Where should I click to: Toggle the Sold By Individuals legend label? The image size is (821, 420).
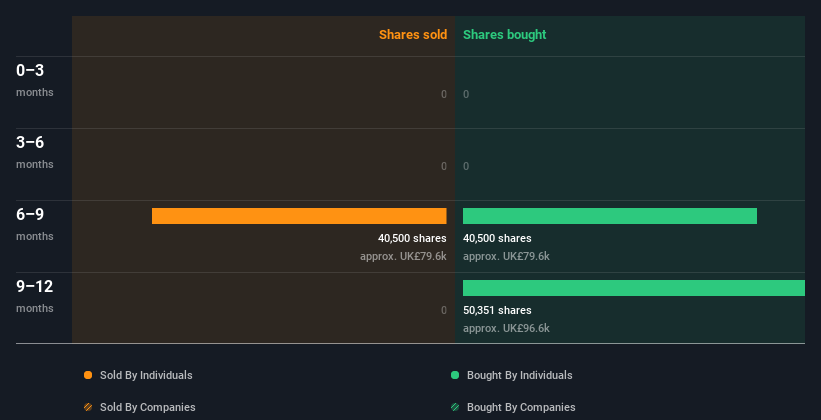(146, 375)
